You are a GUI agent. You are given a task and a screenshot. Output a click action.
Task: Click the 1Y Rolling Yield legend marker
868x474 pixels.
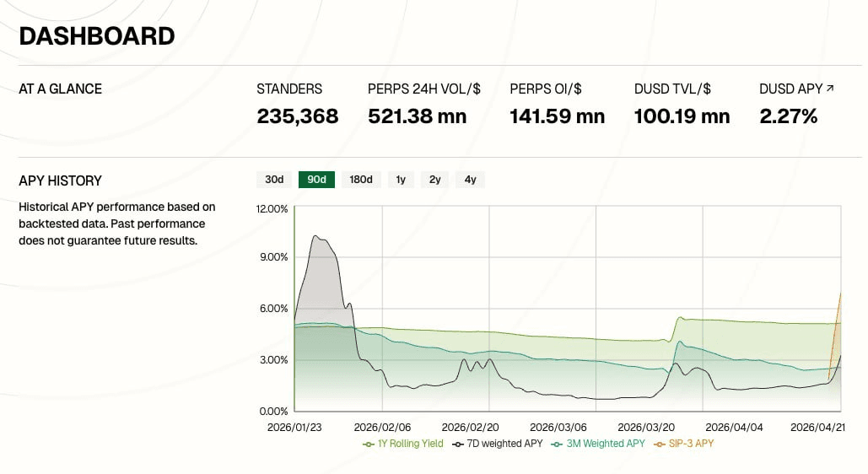coord(369,444)
